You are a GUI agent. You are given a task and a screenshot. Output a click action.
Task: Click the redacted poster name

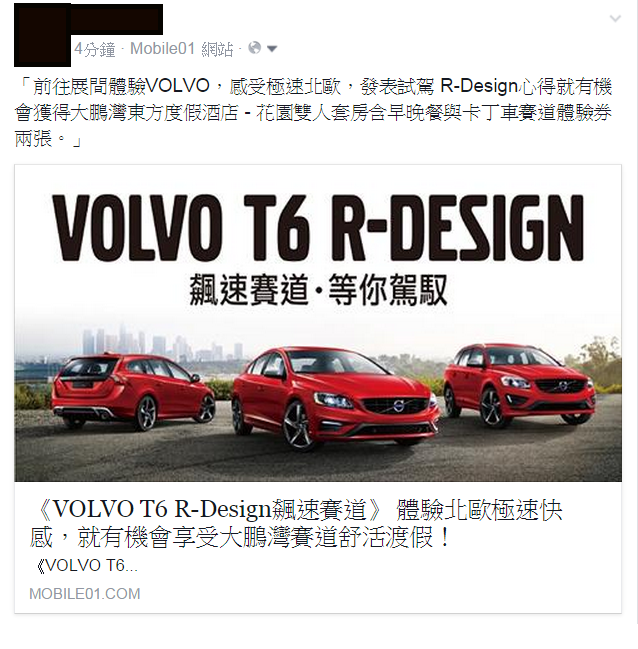pos(117,19)
